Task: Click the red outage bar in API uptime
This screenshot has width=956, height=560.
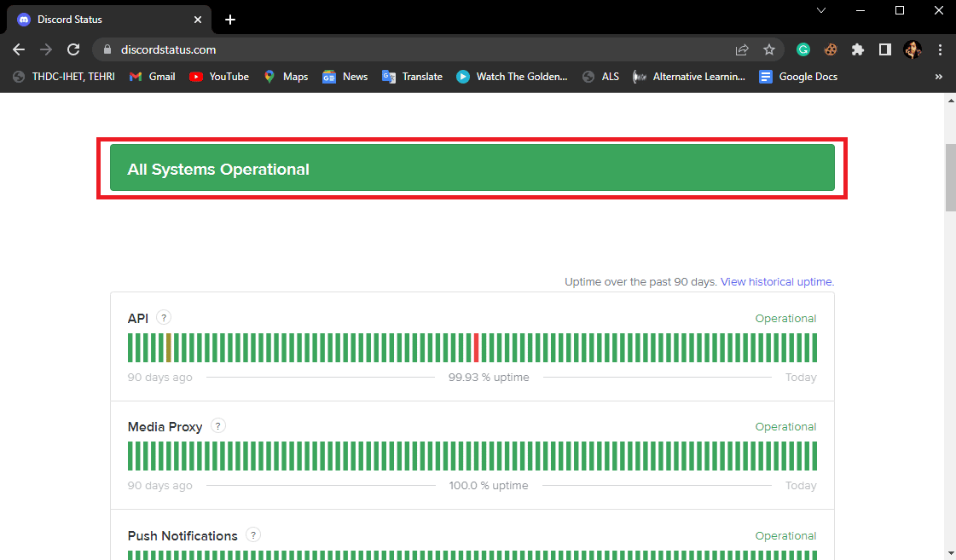Action: tap(476, 348)
